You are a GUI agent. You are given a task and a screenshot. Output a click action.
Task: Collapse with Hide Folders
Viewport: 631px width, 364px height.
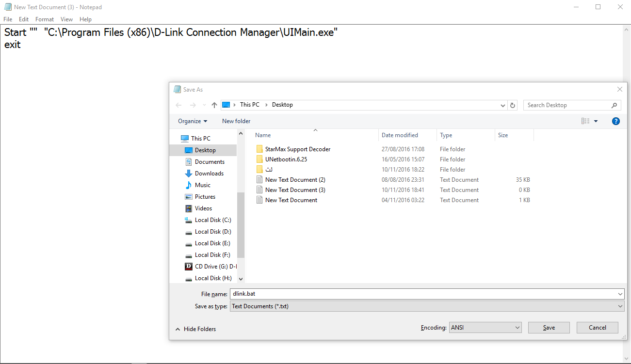(195, 329)
